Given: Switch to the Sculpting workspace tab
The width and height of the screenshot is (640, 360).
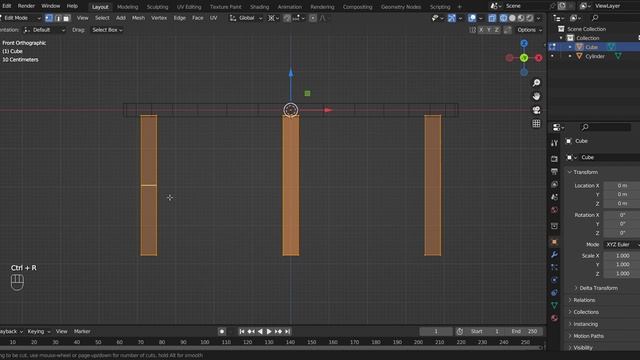Looking at the screenshot, I should click(x=157, y=7).
